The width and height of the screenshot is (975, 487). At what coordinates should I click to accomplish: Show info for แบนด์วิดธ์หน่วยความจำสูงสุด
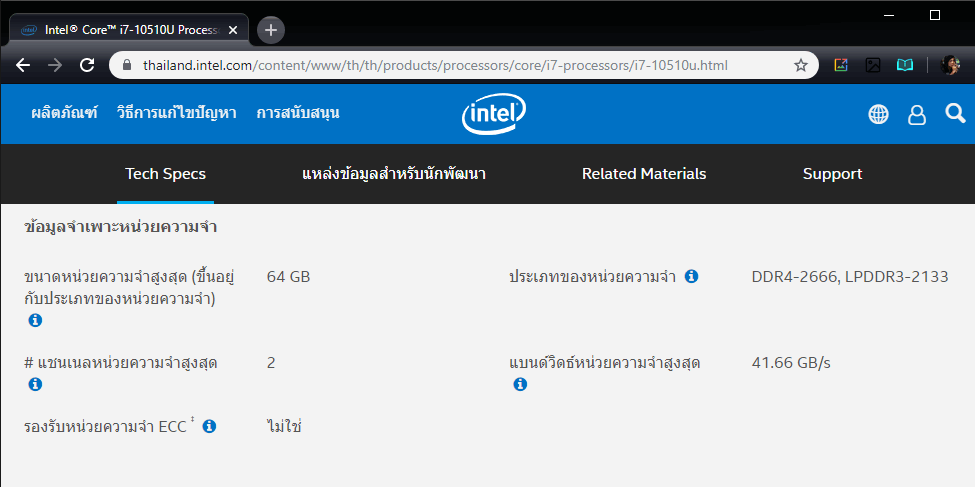[520, 384]
